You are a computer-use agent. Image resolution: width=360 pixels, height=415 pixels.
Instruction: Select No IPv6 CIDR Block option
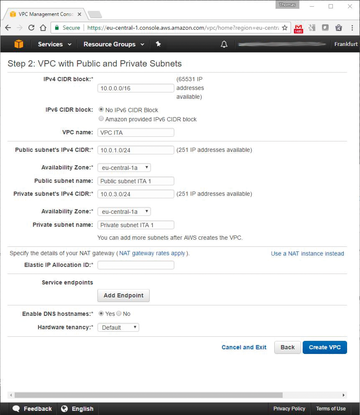tap(101, 109)
